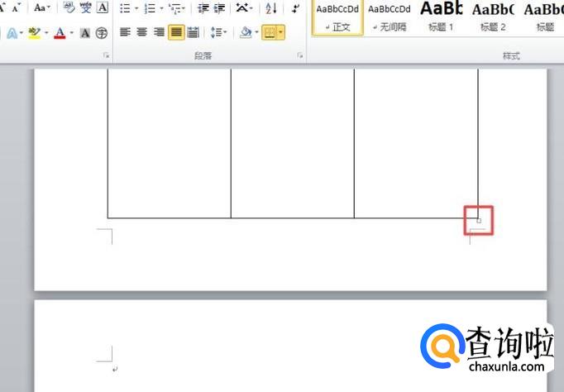564x392 pixels.
Task: Open the font color dropdown arrow
Action: tap(72, 33)
